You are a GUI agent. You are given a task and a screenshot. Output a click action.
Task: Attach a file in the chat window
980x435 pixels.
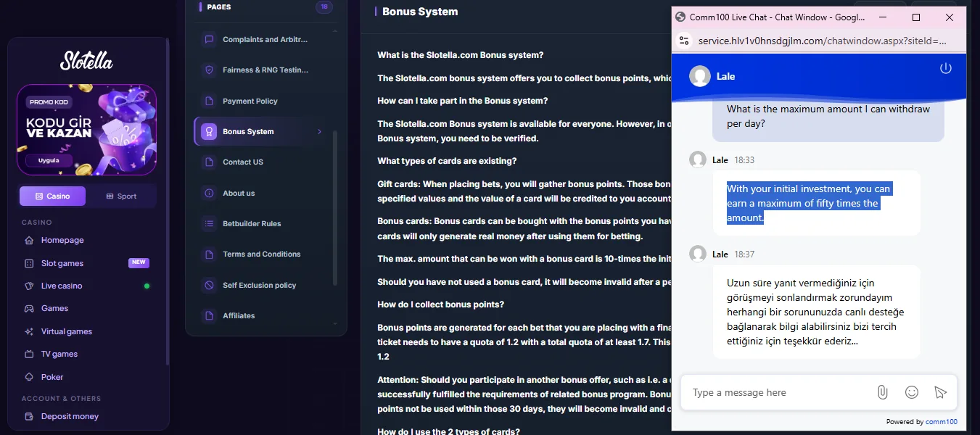pyautogui.click(x=882, y=392)
